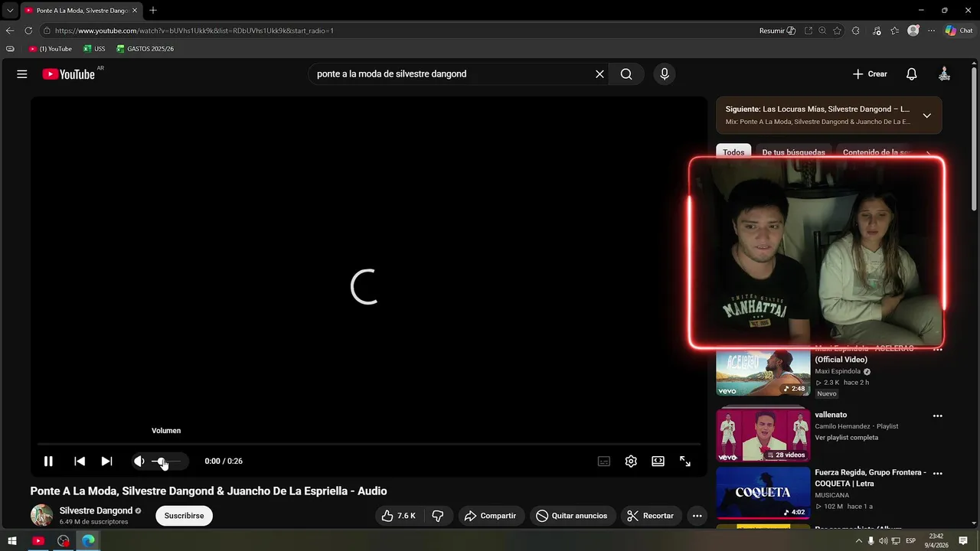Click the magnifier search button

click(626, 74)
